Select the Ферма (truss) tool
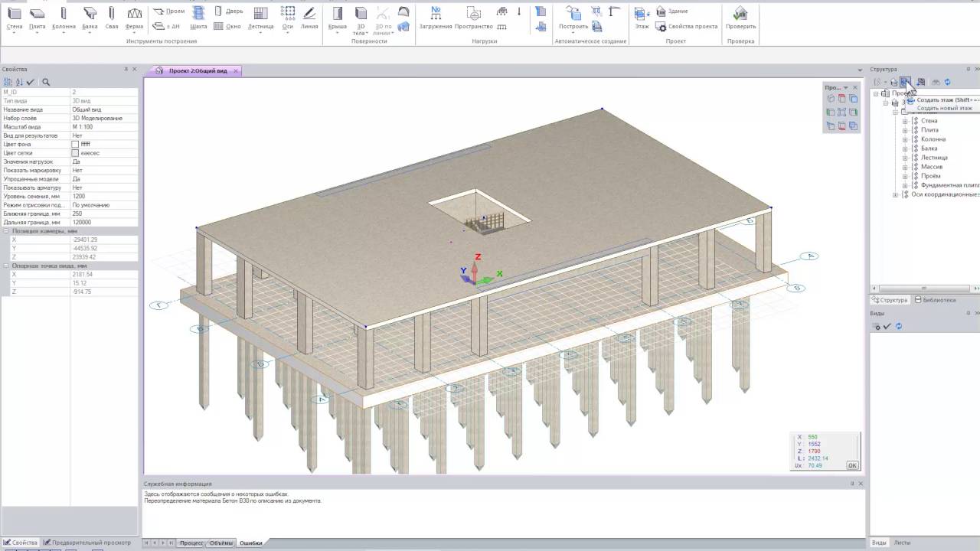The image size is (980, 551). (134, 18)
